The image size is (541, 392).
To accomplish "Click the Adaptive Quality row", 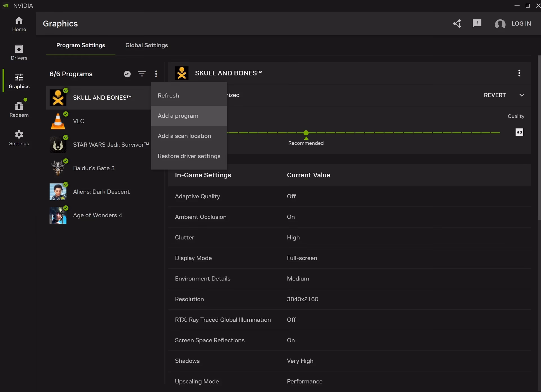I will [349, 197].
